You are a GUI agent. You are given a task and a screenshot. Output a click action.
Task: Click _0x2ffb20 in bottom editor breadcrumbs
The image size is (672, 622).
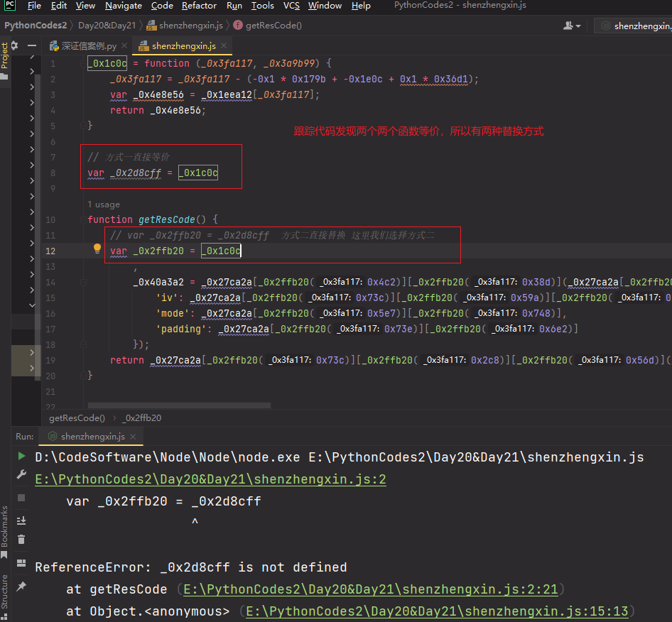pyautogui.click(x=142, y=418)
